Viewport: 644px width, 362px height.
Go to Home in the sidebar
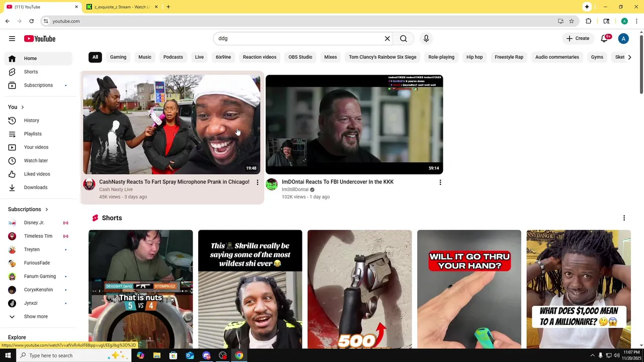click(39, 58)
